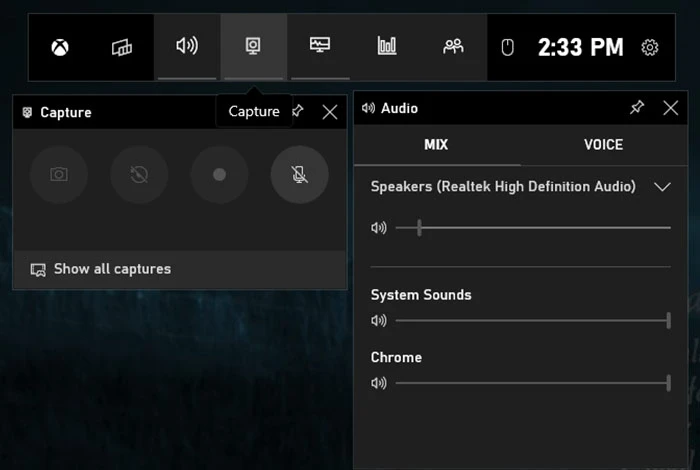Expand the Speakers output device dropdown
Viewport: 700px width, 470px height.
click(662, 187)
